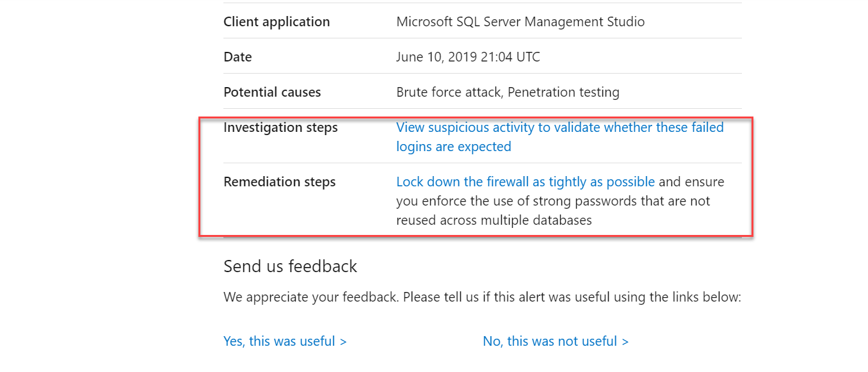Screen dimensions: 868x372
Task: Click the Date row label
Action: [237, 57]
